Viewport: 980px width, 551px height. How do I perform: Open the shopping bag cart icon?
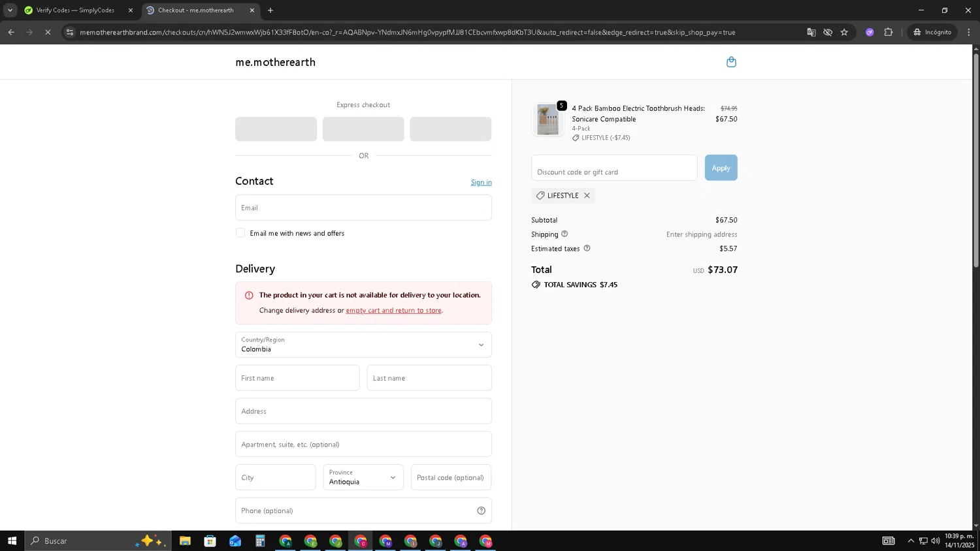(x=731, y=62)
